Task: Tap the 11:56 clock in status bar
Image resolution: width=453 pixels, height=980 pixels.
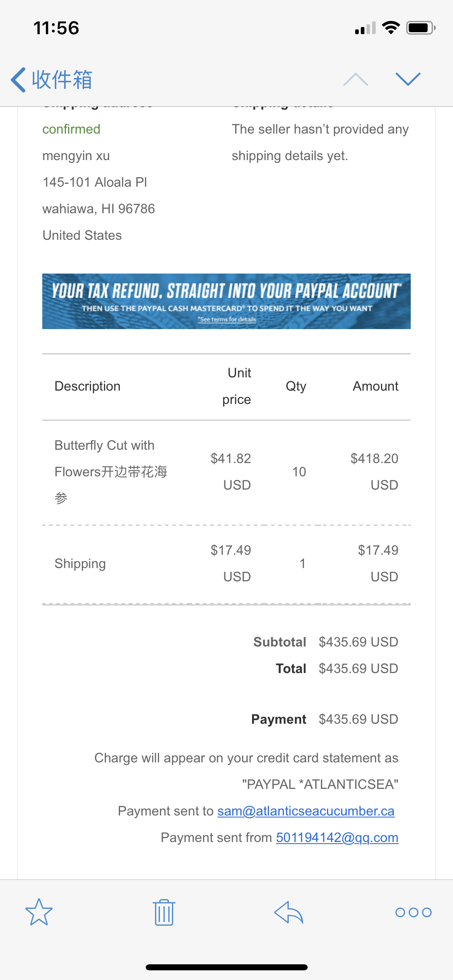Action: coord(56,28)
